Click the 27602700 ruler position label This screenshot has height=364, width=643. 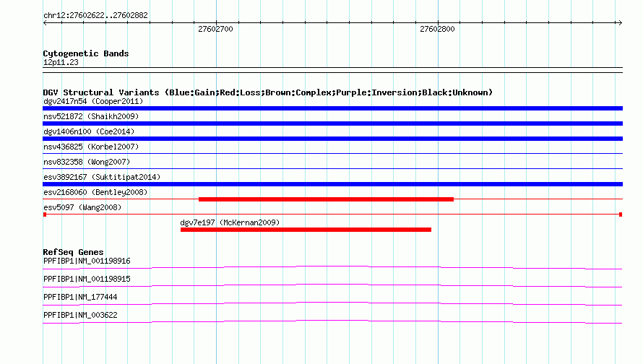tap(215, 29)
